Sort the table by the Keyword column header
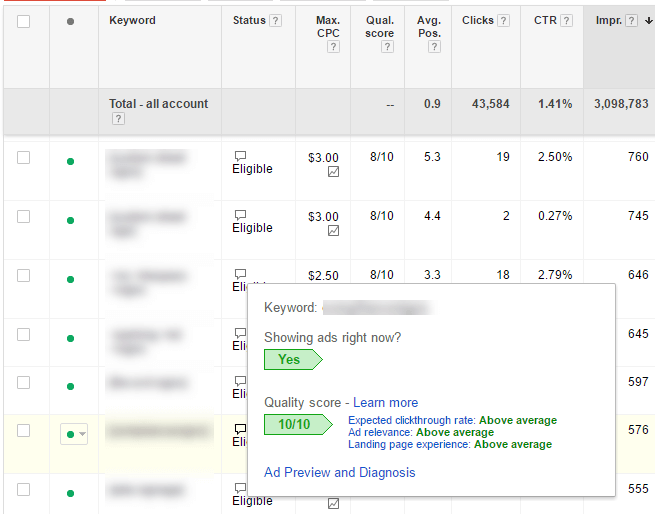The image size is (655, 514). coord(132,21)
